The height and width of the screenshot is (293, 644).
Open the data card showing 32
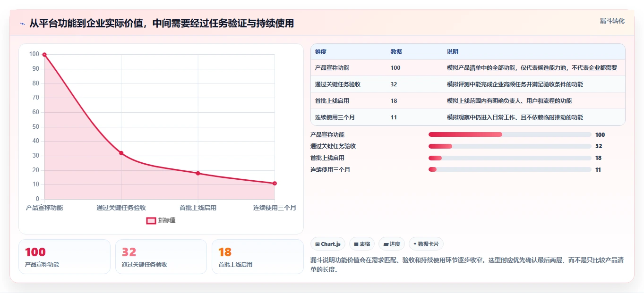(x=161, y=257)
